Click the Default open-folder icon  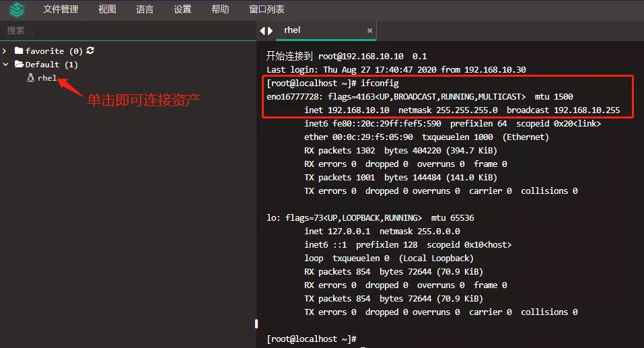point(20,65)
